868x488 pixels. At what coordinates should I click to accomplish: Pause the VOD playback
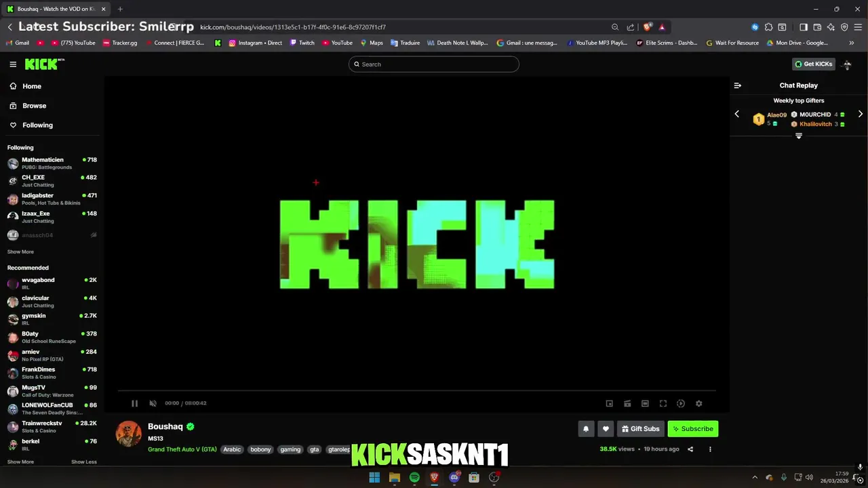click(134, 403)
